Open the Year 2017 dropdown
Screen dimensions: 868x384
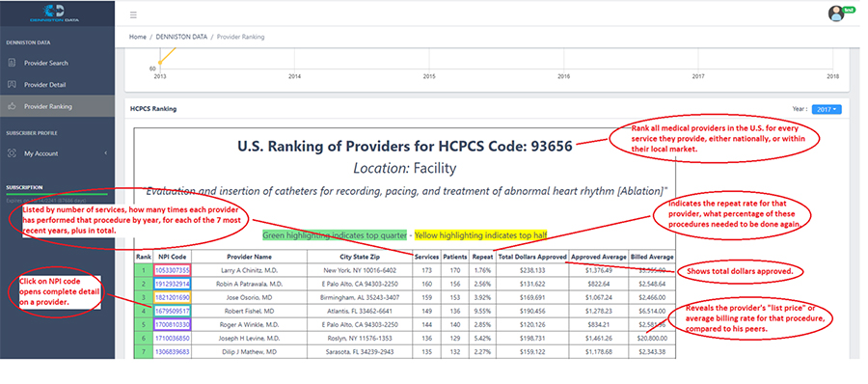click(x=827, y=110)
